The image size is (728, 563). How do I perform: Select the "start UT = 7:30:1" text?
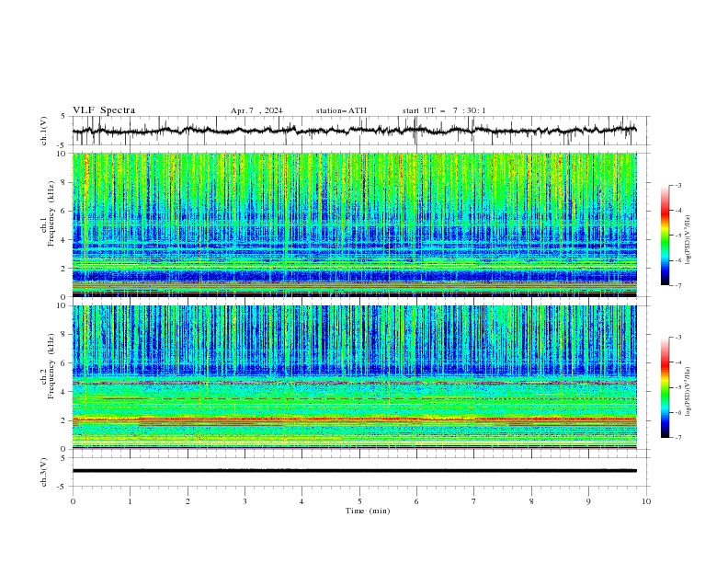444,110
